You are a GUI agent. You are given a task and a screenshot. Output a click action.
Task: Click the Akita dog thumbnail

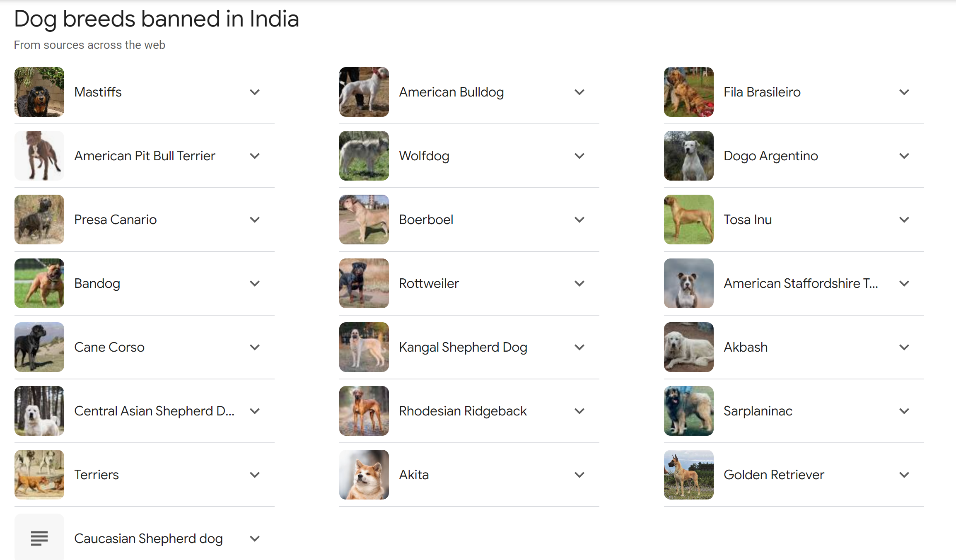pos(364,475)
